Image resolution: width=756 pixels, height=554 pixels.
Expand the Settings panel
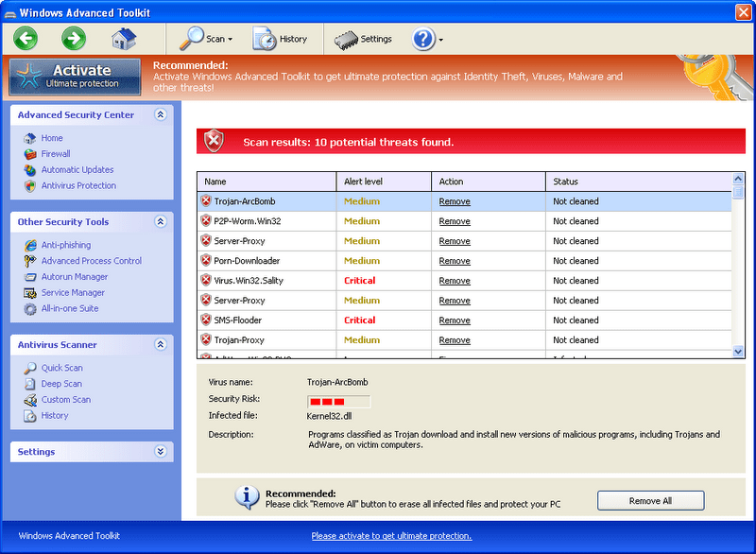click(162, 451)
